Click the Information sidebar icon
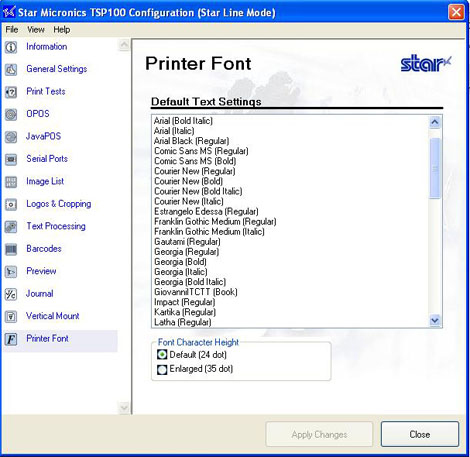470x457 pixels. point(11,47)
